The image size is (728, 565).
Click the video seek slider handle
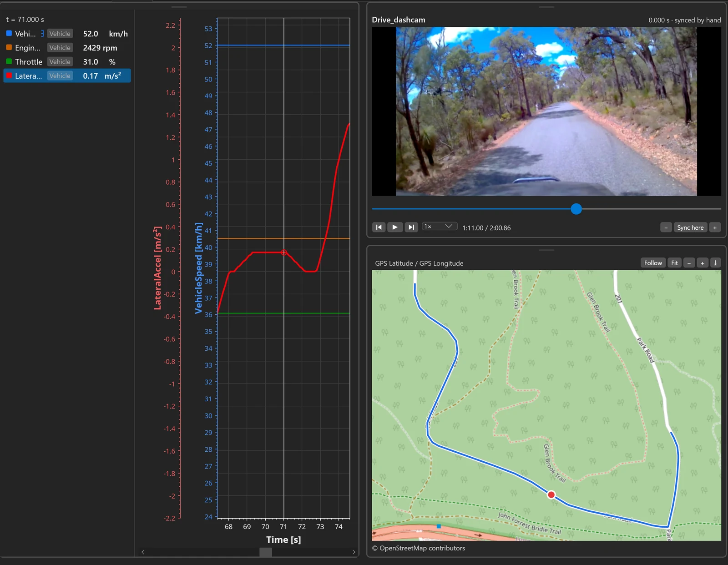pyautogui.click(x=576, y=209)
